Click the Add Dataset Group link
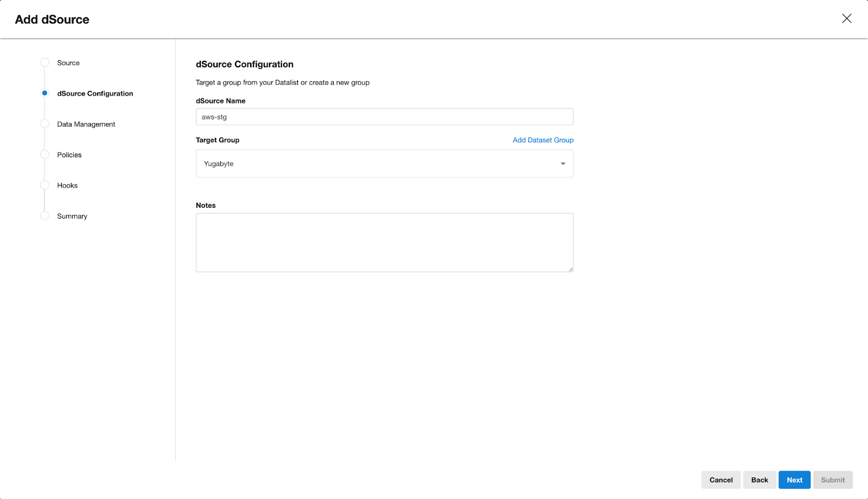The width and height of the screenshot is (868, 499). (542, 140)
